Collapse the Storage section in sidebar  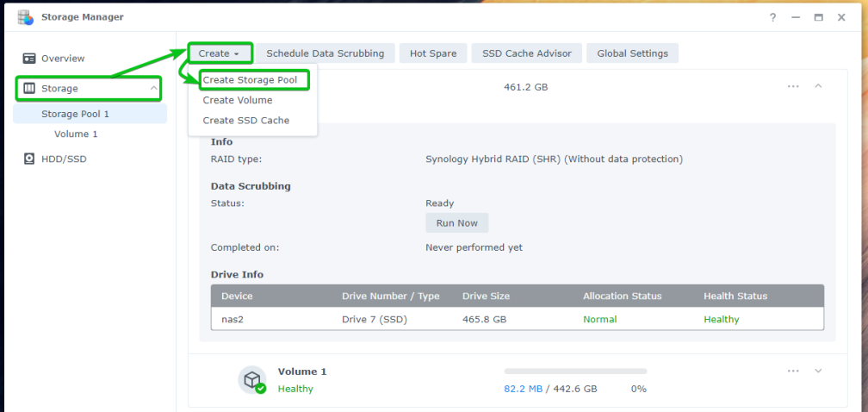pyautogui.click(x=153, y=89)
